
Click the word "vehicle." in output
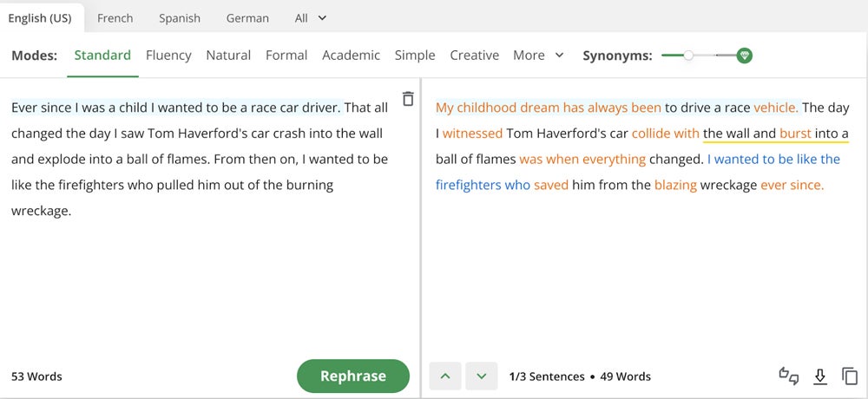click(x=776, y=108)
